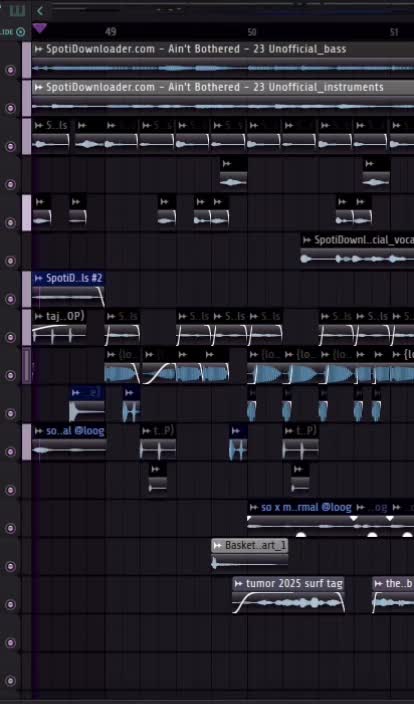
Task: Click the waveform of the Unofficial_instruments clip
Action: click(223, 106)
